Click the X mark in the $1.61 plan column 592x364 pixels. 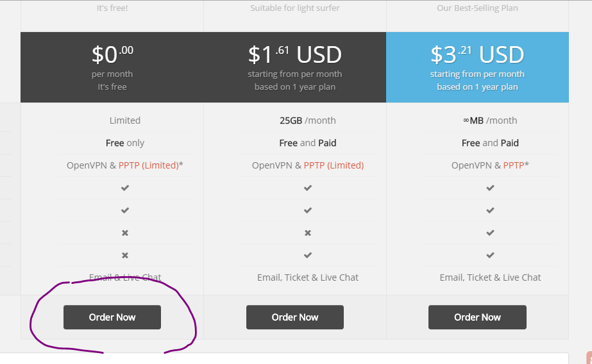coord(308,233)
